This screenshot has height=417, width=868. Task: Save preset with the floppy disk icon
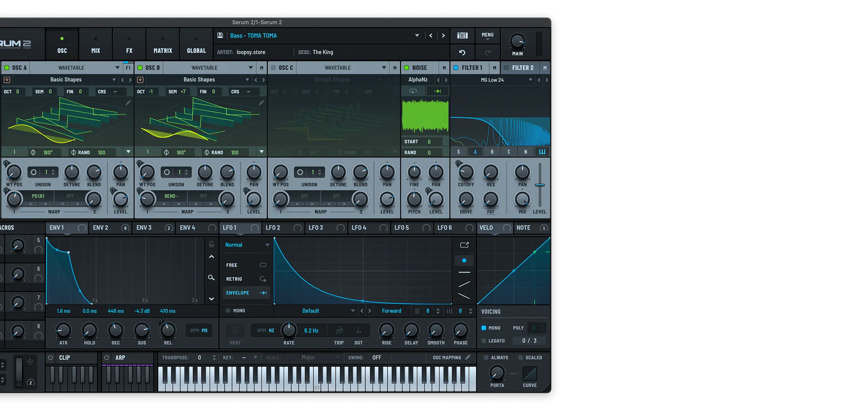click(x=220, y=35)
